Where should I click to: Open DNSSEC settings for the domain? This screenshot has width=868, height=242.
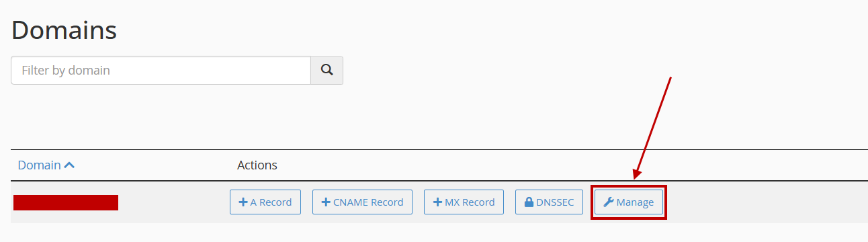[x=549, y=202]
